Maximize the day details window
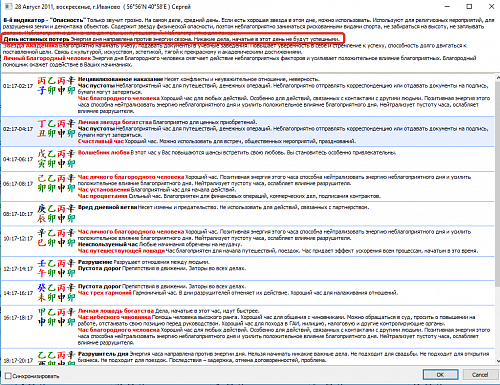Viewport: 500px width, 385px height. 469,6
